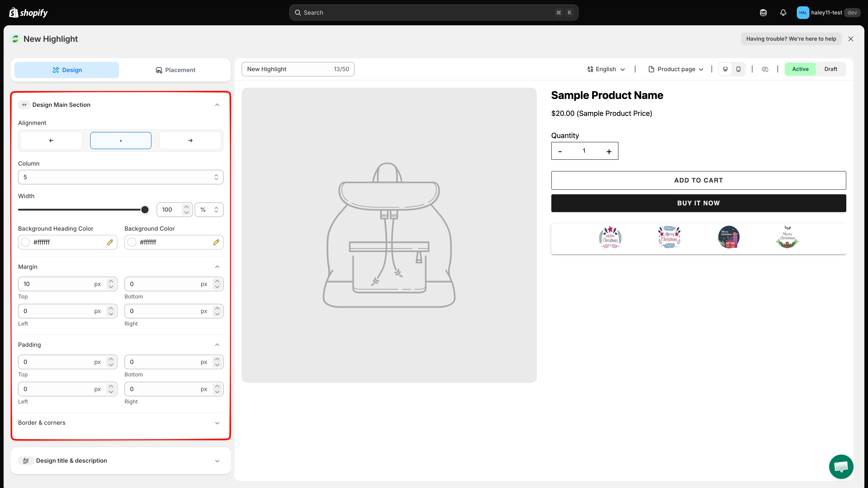Switch to the Design tab
Viewport: 868px width, 488px height.
coord(67,70)
